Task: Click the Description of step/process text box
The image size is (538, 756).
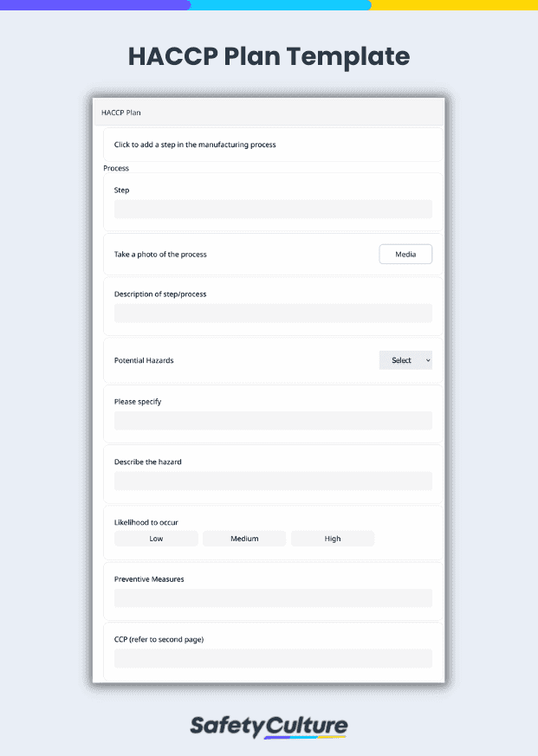Action: (273, 313)
